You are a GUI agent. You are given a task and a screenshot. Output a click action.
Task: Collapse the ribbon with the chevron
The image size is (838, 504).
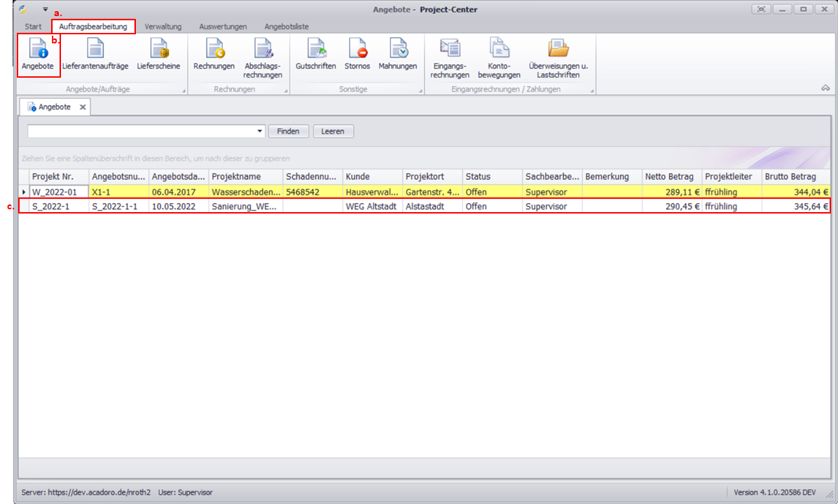(x=825, y=88)
